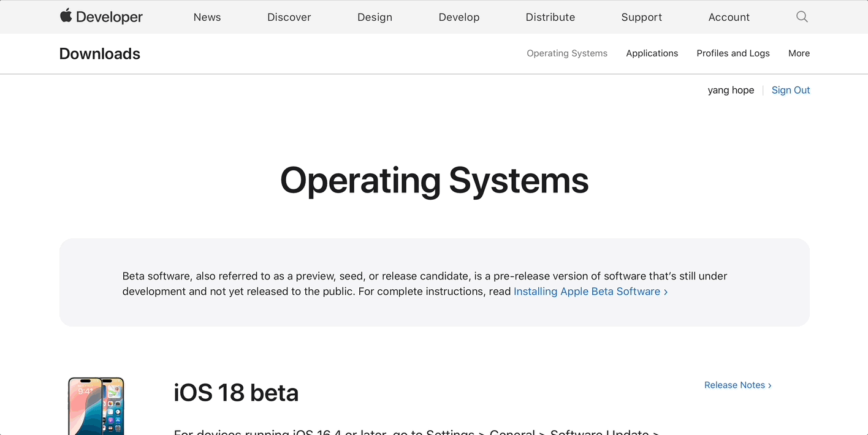This screenshot has height=435, width=868.
Task: Click the Sign Out link
Action: pos(791,90)
